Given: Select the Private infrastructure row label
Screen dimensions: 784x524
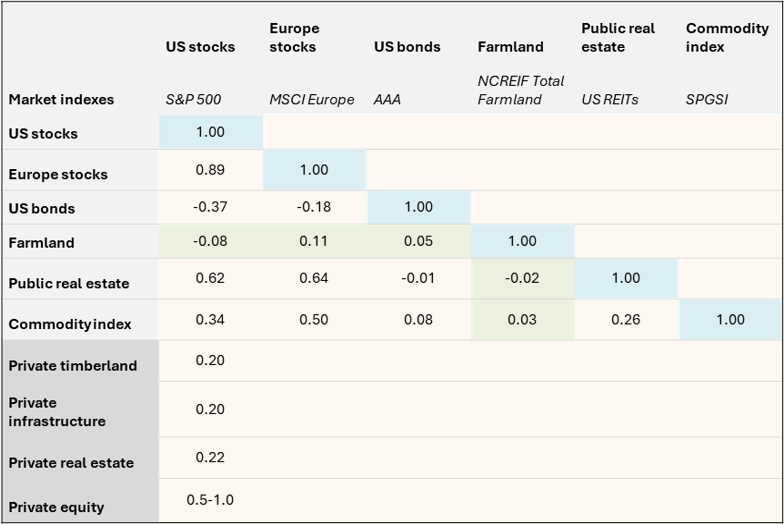Looking at the screenshot, I should tap(57, 412).
